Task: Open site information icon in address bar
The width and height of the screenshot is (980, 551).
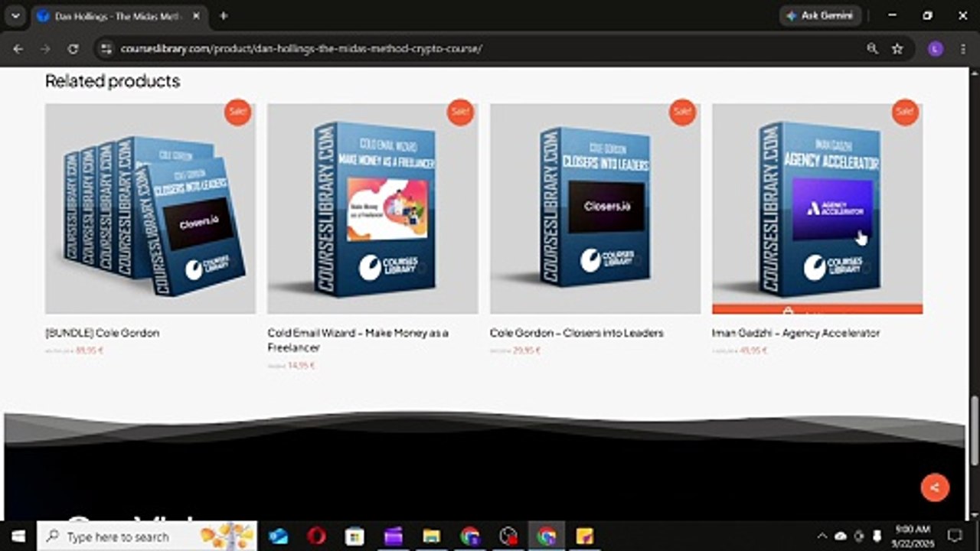Action: (x=106, y=48)
